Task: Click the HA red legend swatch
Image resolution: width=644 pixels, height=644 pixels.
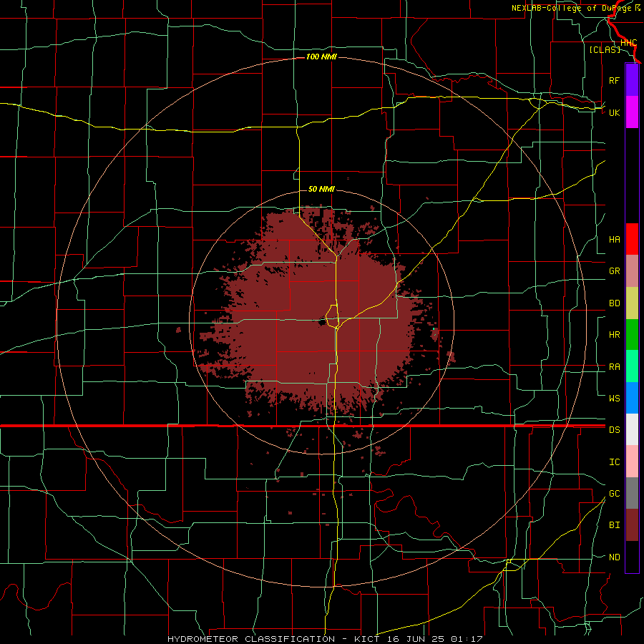Action: (632, 239)
